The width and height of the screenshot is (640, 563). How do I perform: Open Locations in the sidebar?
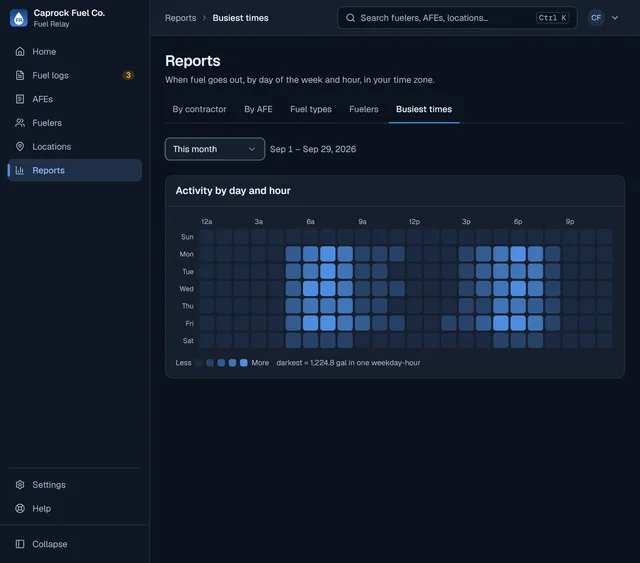(74, 147)
